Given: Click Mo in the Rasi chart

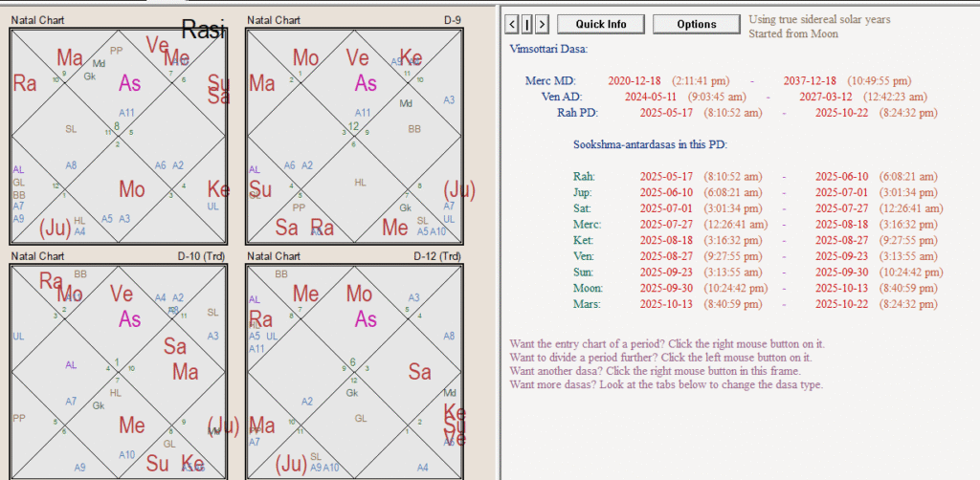Looking at the screenshot, I should click(132, 189).
